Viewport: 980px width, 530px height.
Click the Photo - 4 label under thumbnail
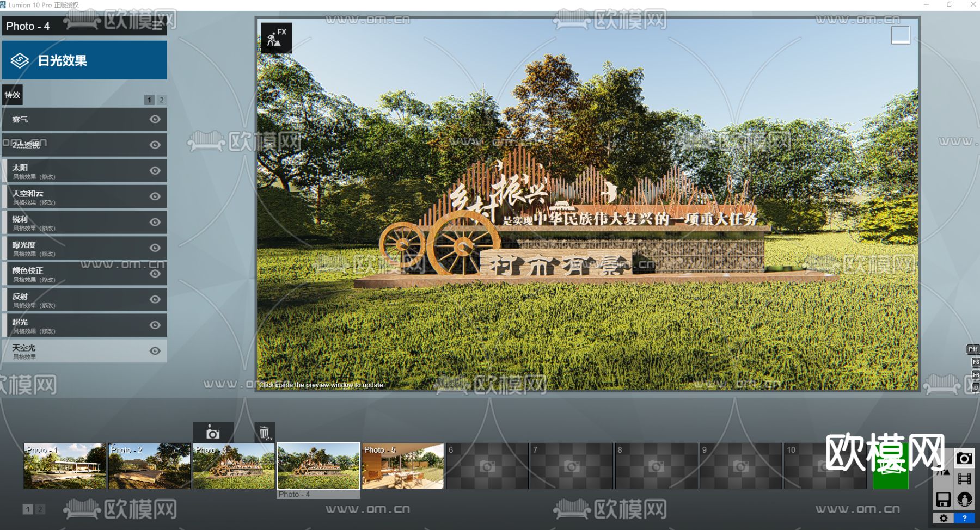point(295,495)
